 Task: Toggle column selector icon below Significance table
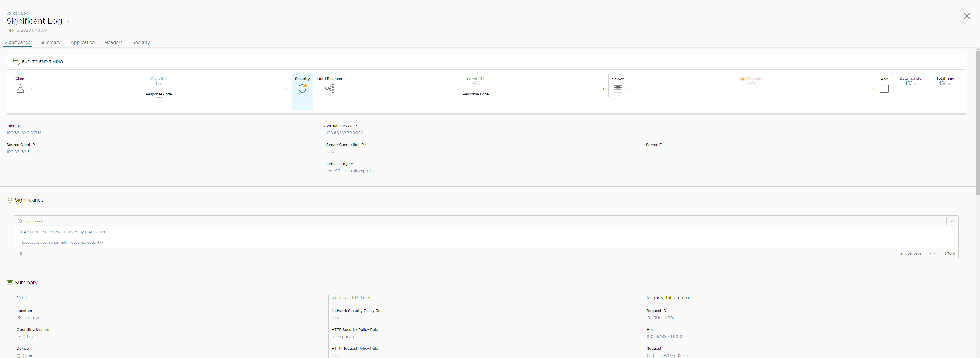coord(20,253)
